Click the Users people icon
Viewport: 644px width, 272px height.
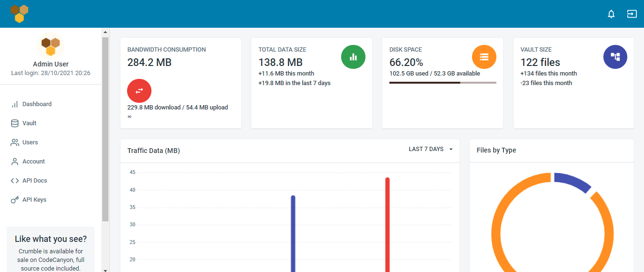tap(15, 142)
